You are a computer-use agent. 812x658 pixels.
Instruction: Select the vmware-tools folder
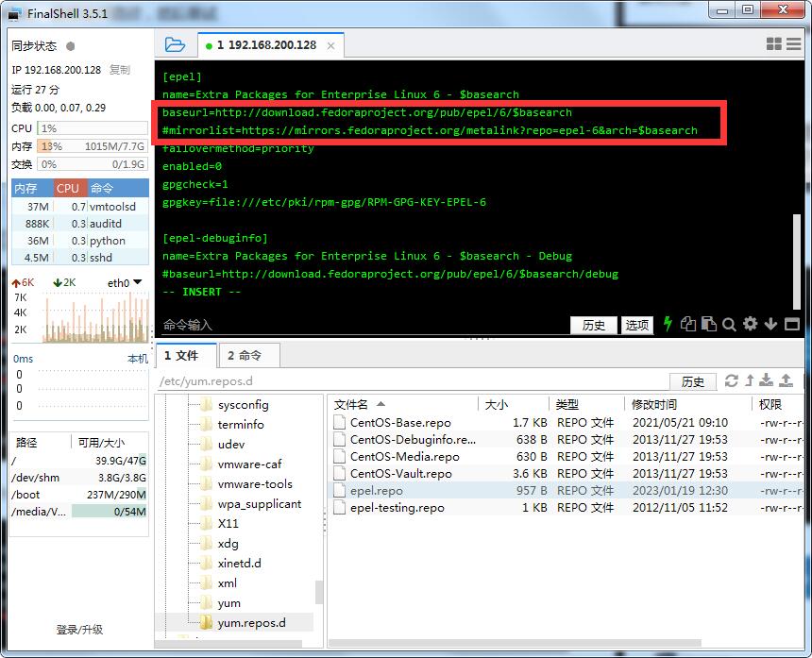pos(255,484)
